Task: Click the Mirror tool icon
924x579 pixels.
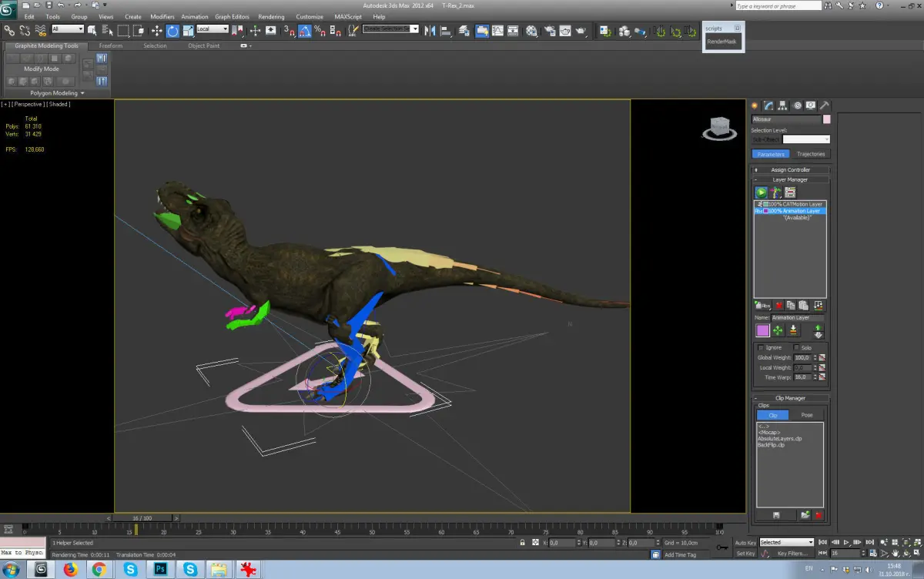Action: pos(430,31)
